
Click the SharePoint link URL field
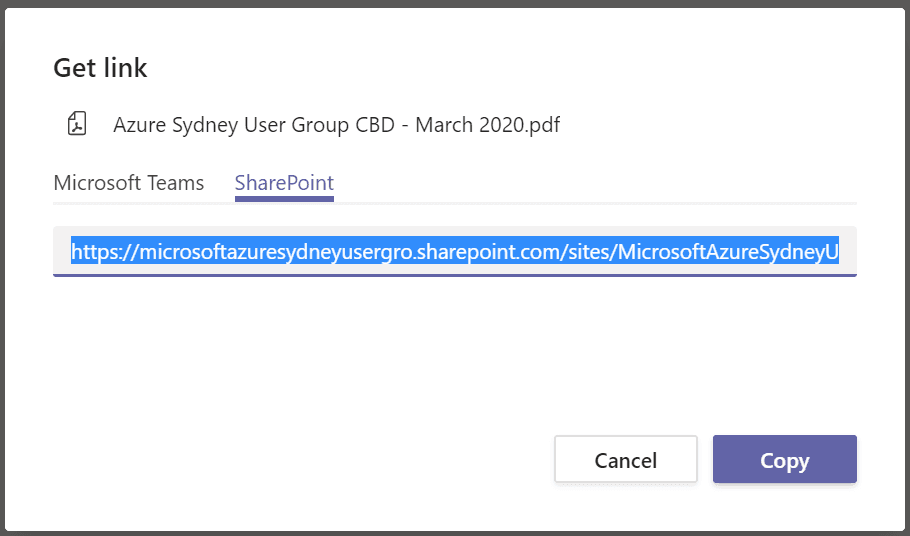(455, 252)
